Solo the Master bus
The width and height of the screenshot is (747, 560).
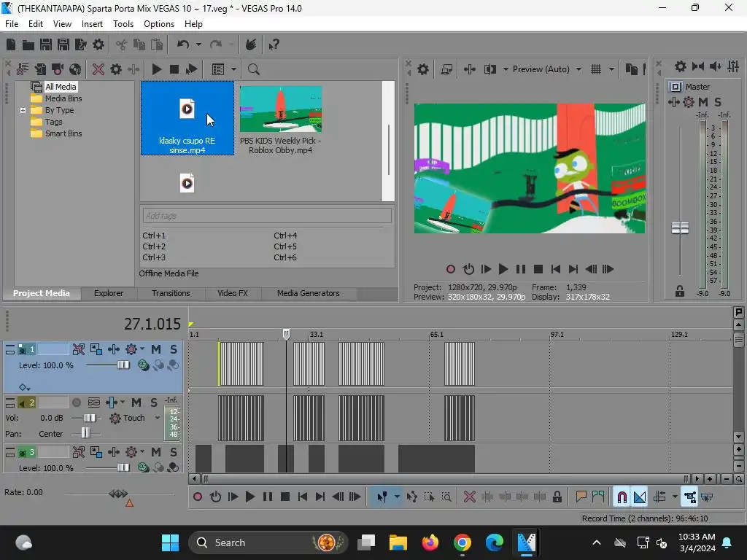(x=718, y=102)
